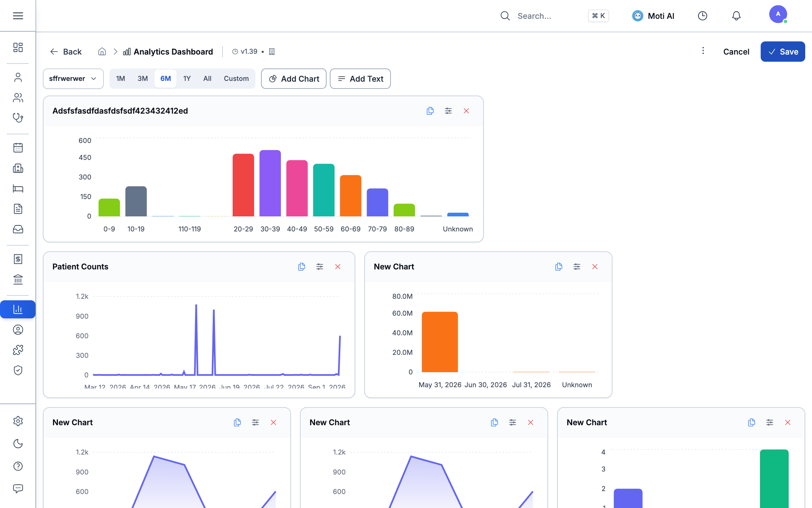
Task: Click the Add Chart button
Action: point(294,79)
